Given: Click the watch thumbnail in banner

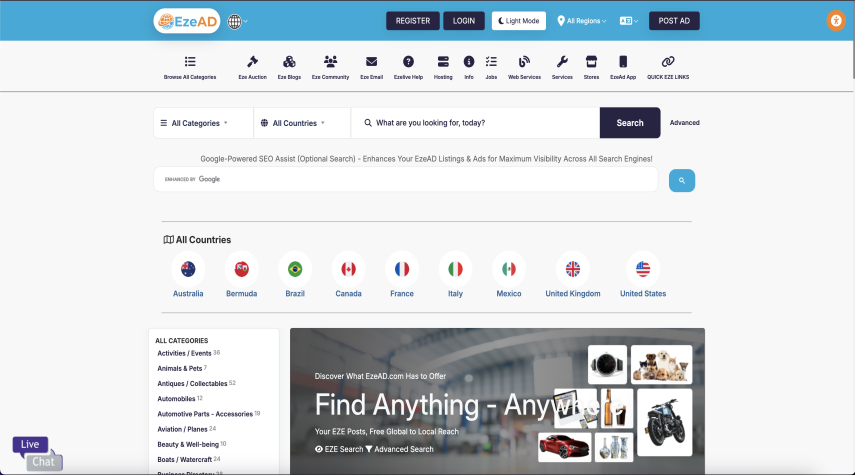Looking at the screenshot, I should (607, 364).
